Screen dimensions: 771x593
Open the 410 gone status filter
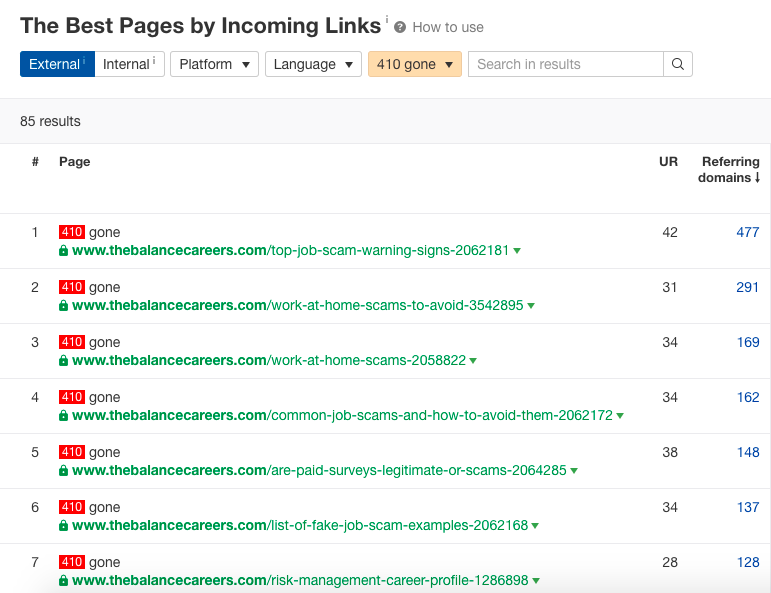pos(415,64)
